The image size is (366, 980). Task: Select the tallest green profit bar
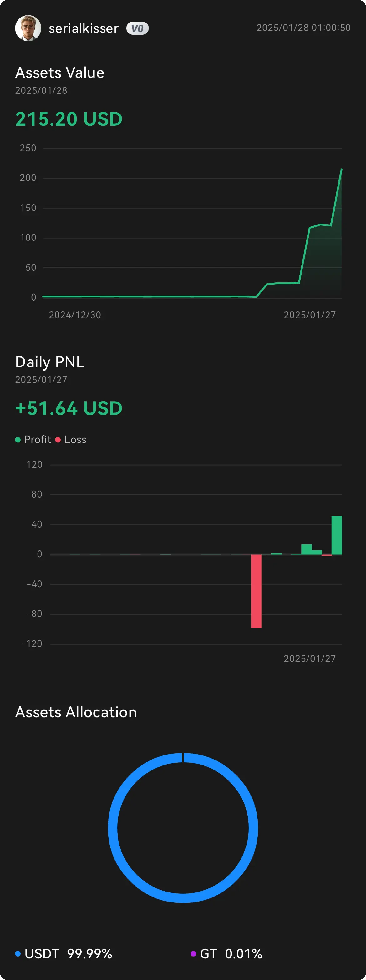(x=337, y=535)
